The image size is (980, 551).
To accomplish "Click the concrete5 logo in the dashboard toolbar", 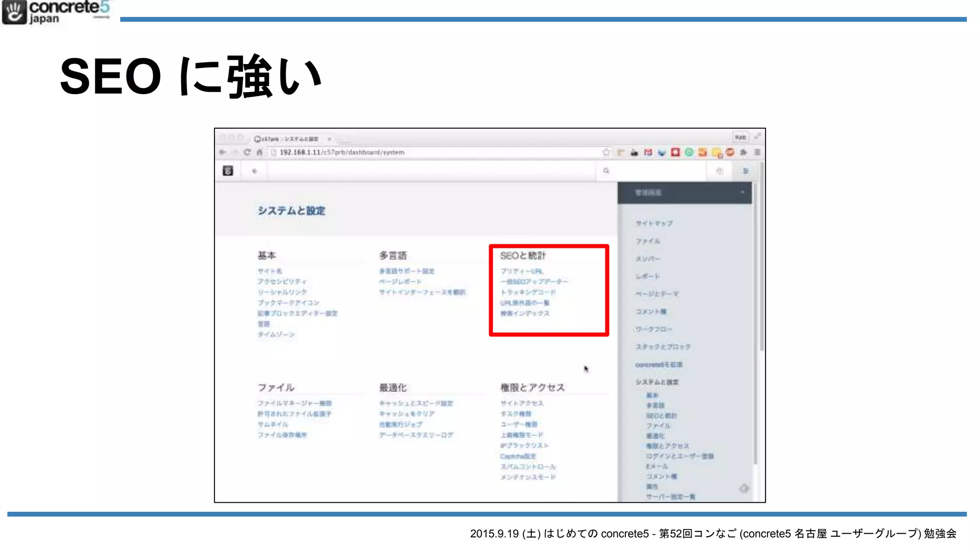I will [228, 171].
